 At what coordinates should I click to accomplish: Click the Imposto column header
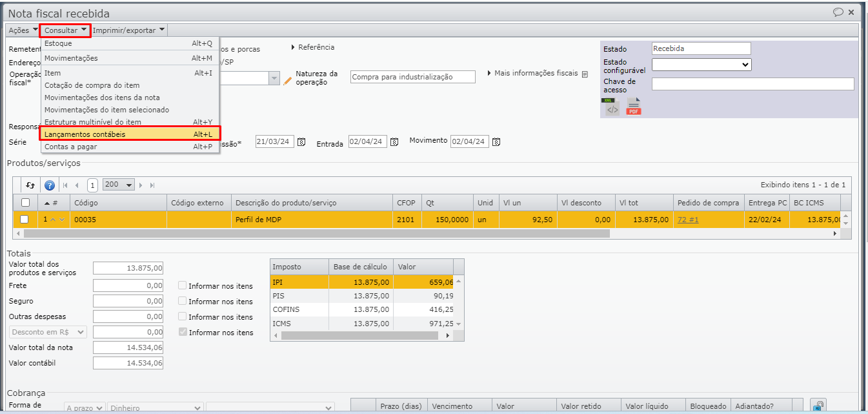point(299,267)
